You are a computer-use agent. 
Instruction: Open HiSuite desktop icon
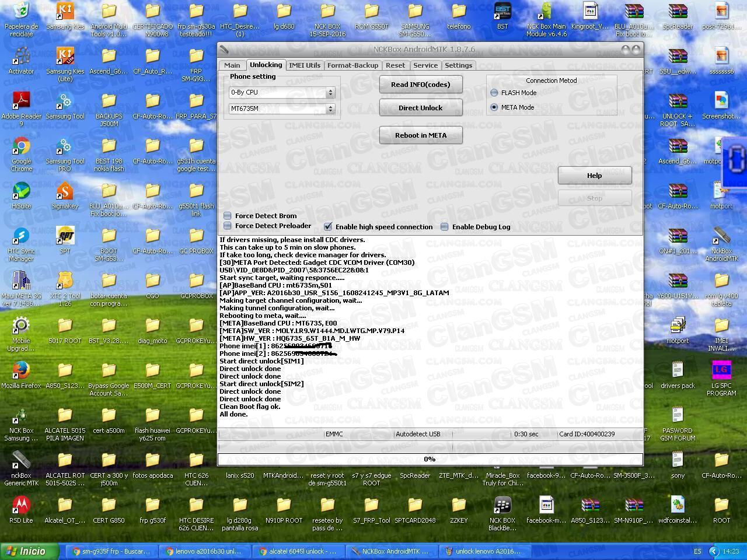click(21, 195)
